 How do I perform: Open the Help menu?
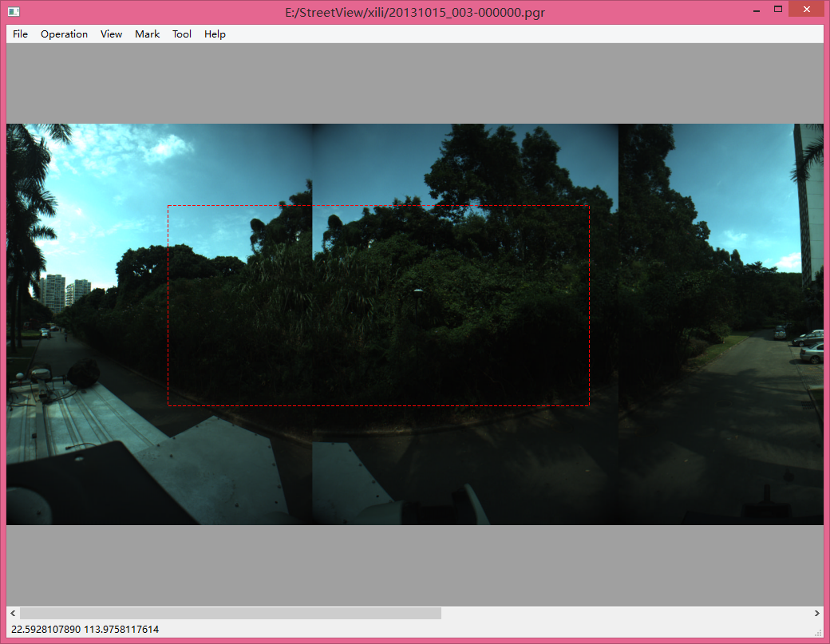coord(215,34)
